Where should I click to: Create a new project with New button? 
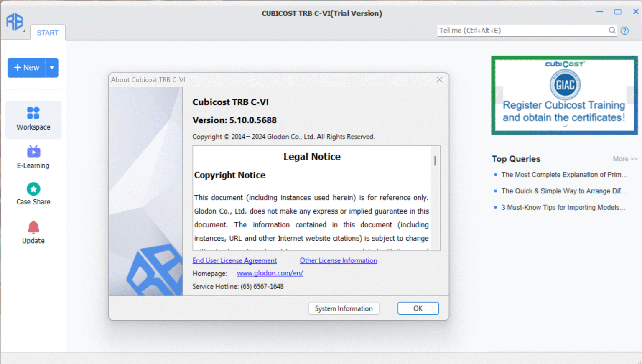[x=26, y=68]
